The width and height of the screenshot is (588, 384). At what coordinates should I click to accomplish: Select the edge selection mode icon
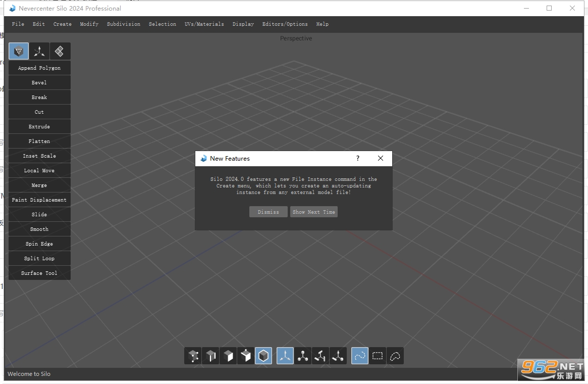[211, 356]
